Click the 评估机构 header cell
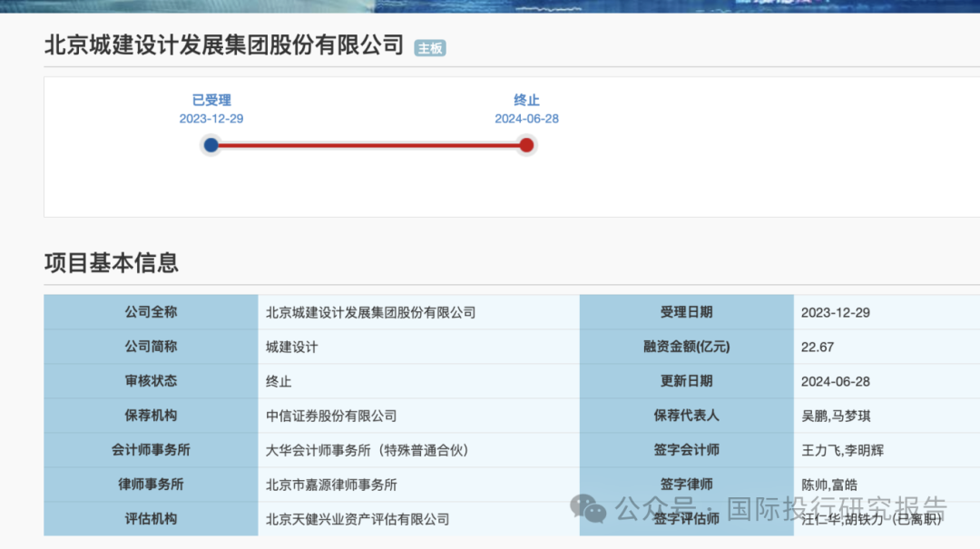Screen dimensions: 980x549 tap(151, 518)
